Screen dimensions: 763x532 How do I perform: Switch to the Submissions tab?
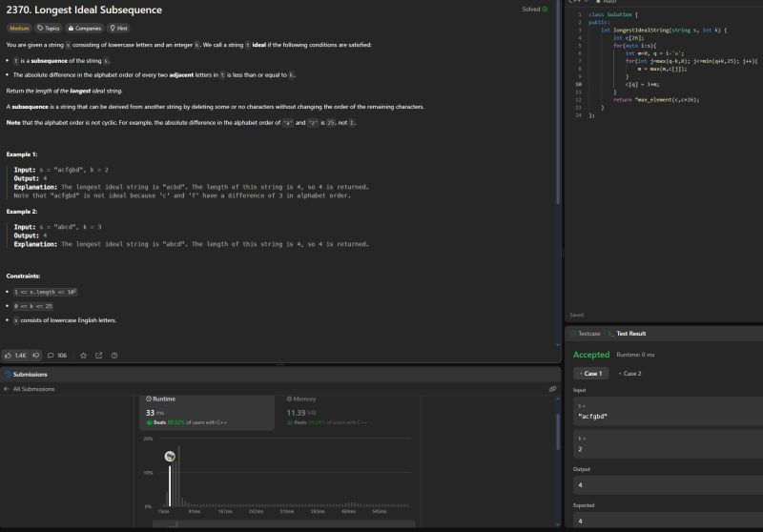point(30,374)
